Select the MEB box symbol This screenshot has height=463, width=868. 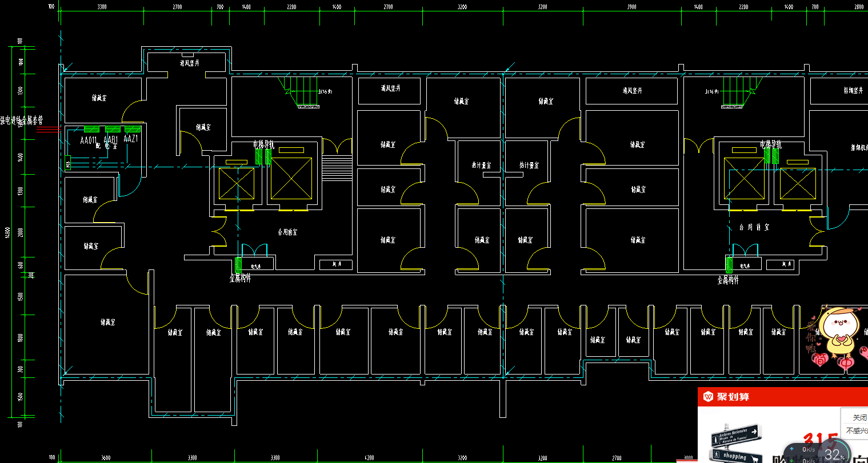[x=68, y=163]
